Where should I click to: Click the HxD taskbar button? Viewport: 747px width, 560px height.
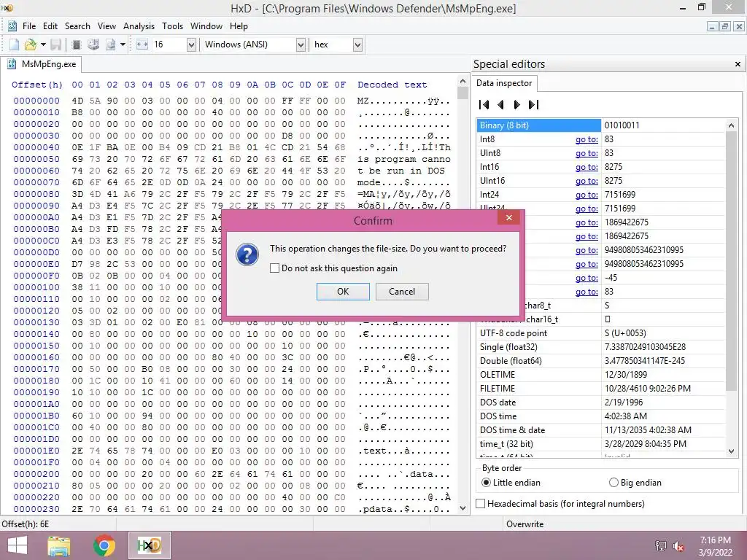[149, 545]
